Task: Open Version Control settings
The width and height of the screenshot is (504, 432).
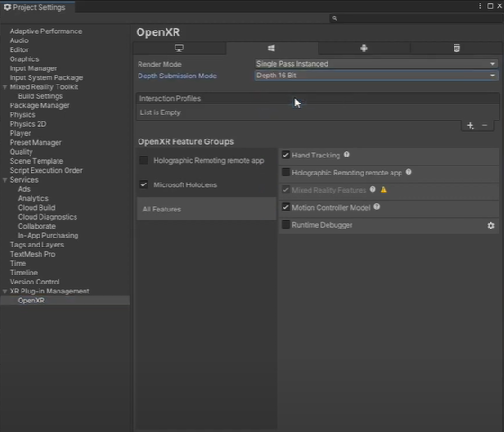Action: click(34, 282)
